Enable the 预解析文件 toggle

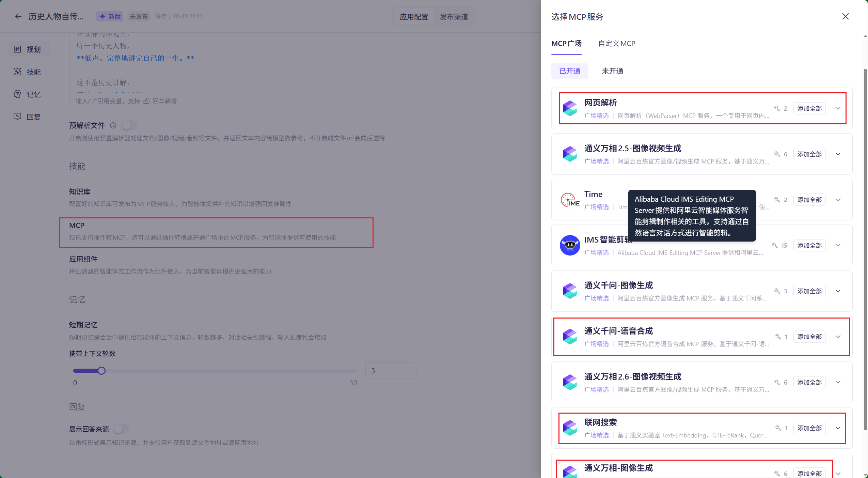(x=129, y=125)
